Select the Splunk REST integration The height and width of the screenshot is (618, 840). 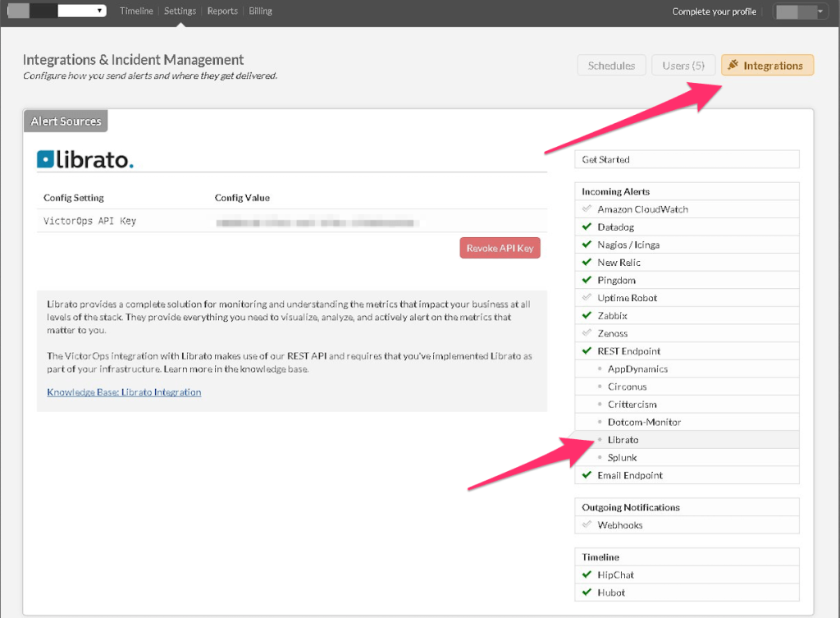click(622, 458)
